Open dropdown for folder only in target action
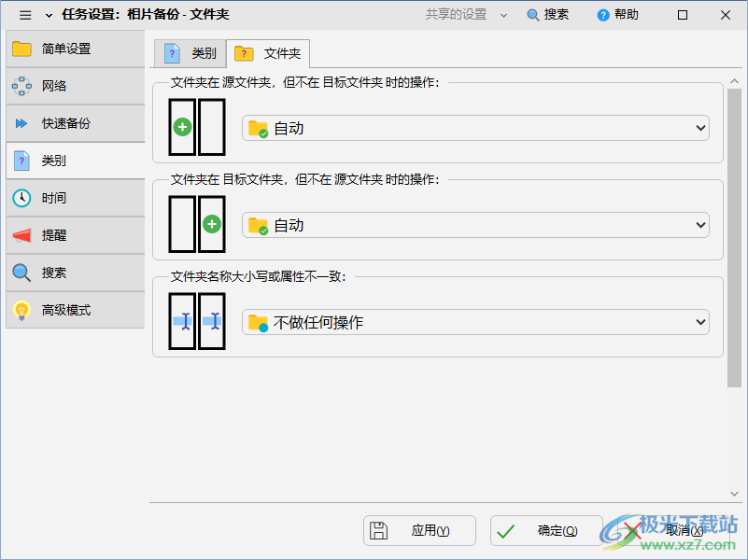The height and width of the screenshot is (560, 748). tap(475, 225)
